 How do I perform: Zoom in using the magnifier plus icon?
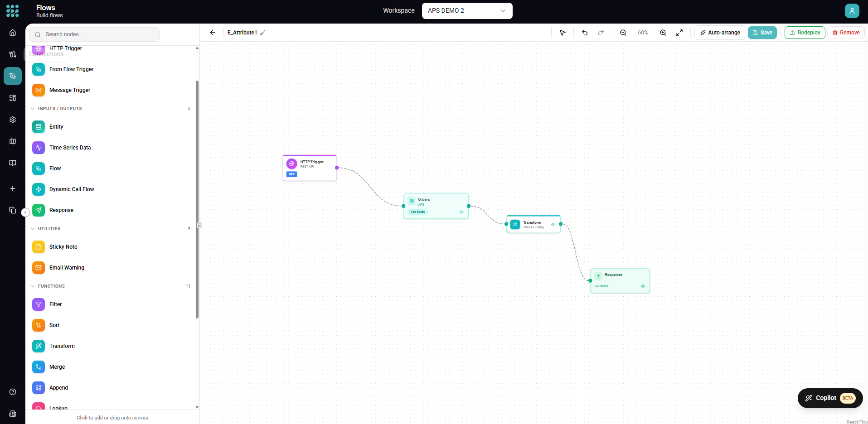[663, 33]
